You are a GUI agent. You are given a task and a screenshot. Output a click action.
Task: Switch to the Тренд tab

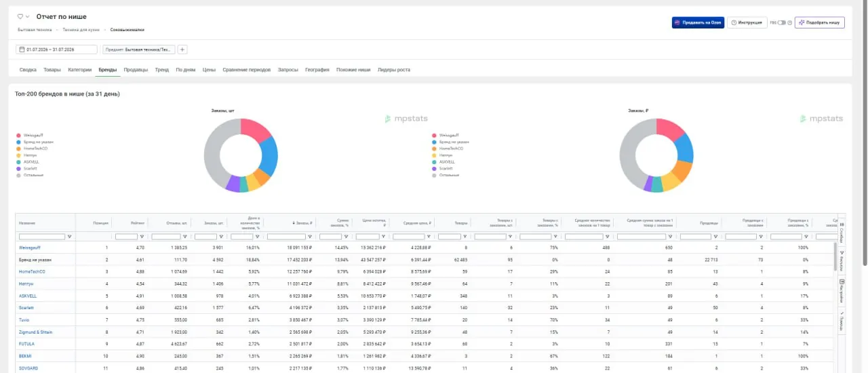pos(161,70)
